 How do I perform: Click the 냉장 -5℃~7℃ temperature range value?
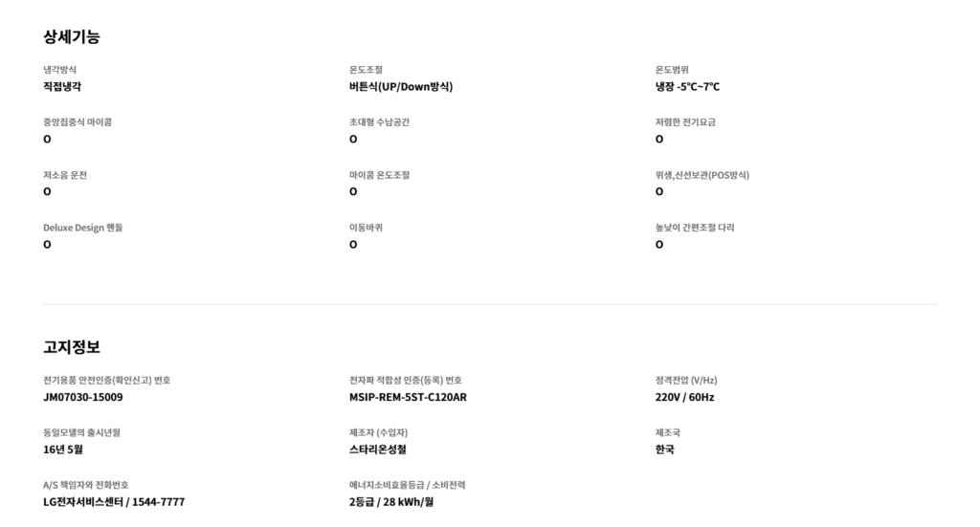(x=687, y=87)
